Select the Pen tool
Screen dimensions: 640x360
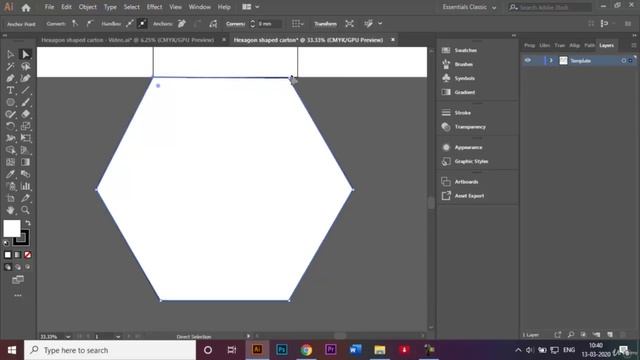[10, 78]
